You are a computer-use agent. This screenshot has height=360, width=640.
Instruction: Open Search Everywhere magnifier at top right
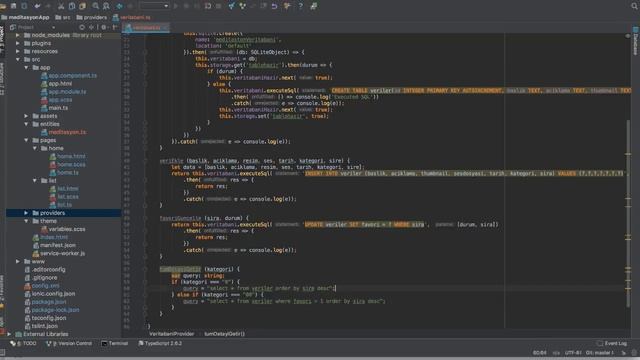coord(635,6)
